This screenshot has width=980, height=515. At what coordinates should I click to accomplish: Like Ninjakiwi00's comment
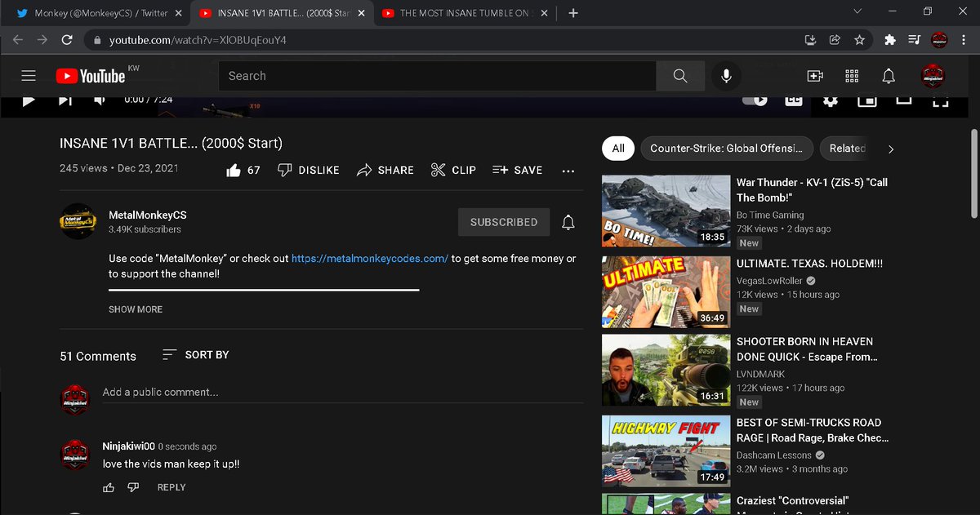coord(109,487)
